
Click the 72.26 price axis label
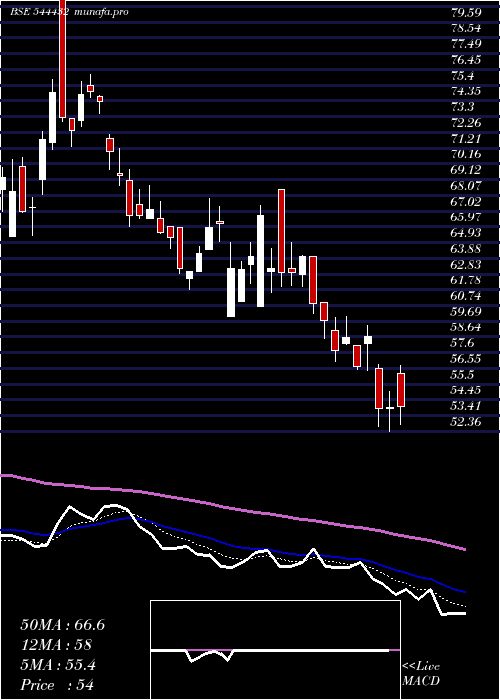click(x=467, y=123)
